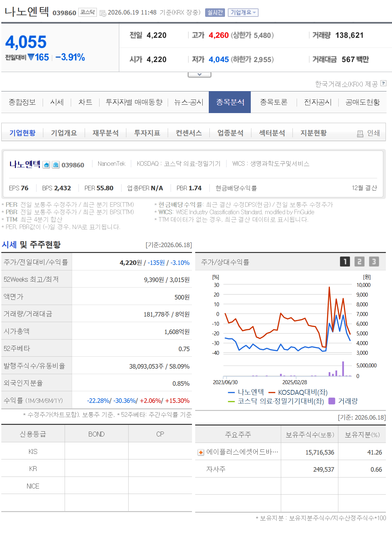392x535 pixels.
Task: Click the BPS 2,432 indicator
Action: (56, 188)
